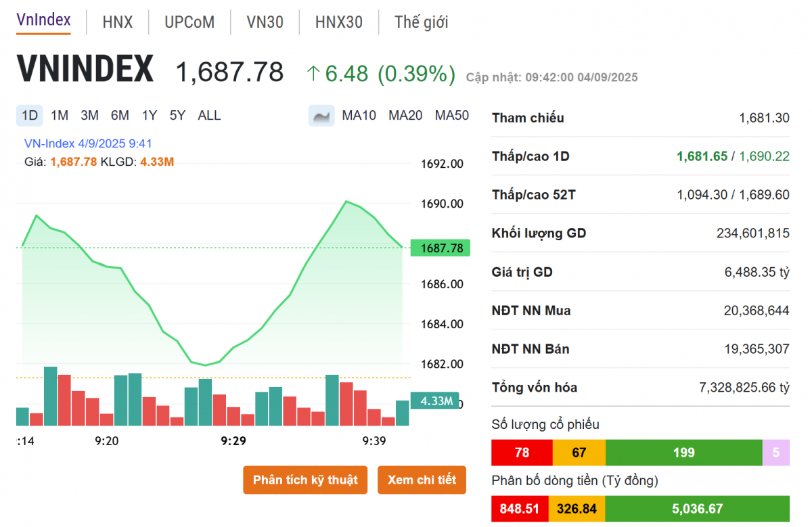Set chart range to 3M
The height and width of the screenshot is (527, 812).
(x=89, y=116)
